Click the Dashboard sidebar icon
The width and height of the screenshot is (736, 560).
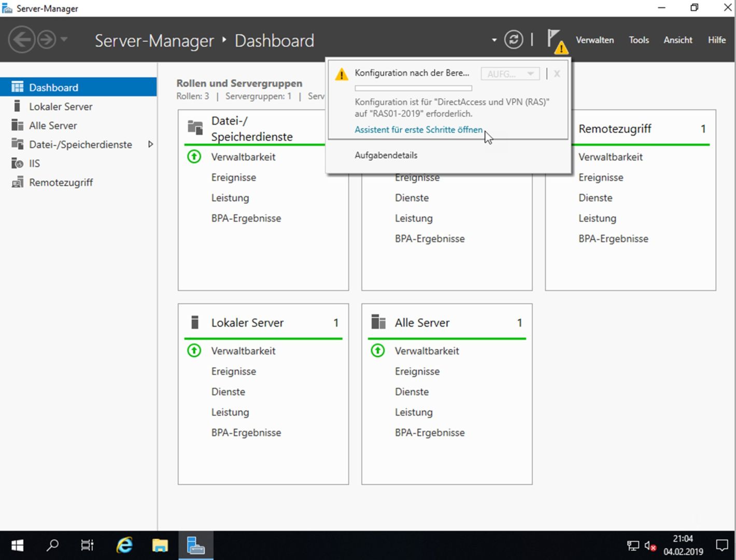coord(18,87)
